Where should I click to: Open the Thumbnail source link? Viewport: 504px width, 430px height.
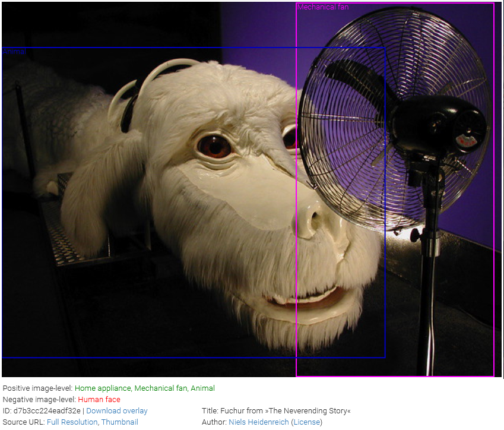point(119,422)
